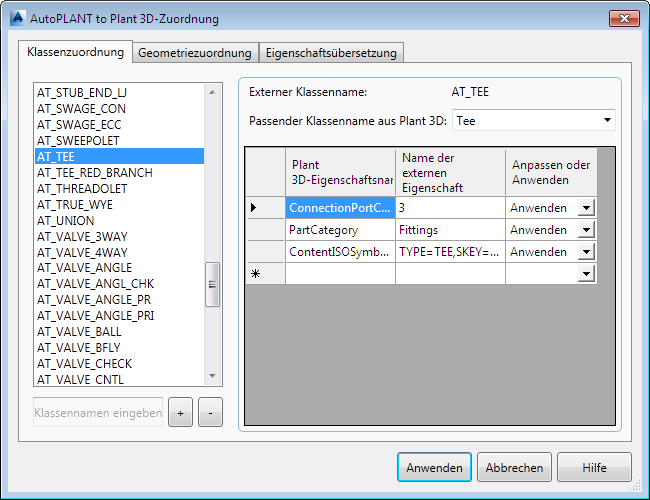650x500 pixels.
Task: Click the Anwenden button at bottom
Action: coord(434,467)
